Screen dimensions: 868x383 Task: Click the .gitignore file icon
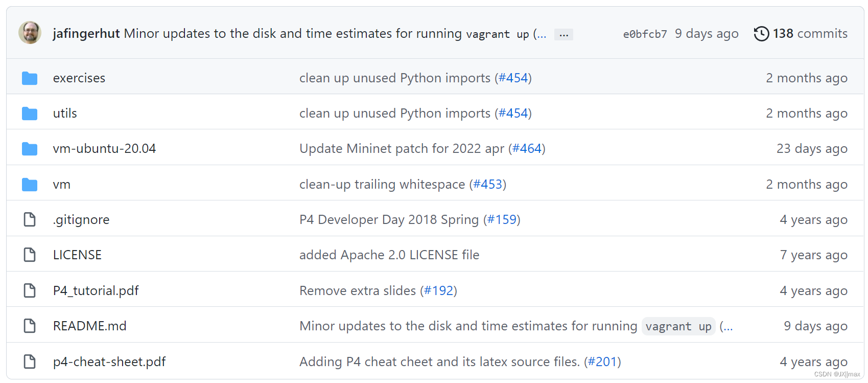point(30,220)
